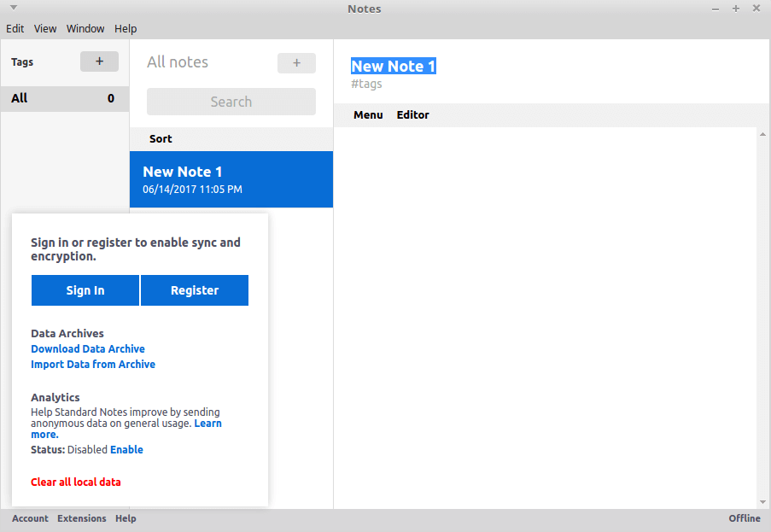Image resolution: width=771 pixels, height=532 pixels.
Task: Open the Window menu
Action: [85, 28]
